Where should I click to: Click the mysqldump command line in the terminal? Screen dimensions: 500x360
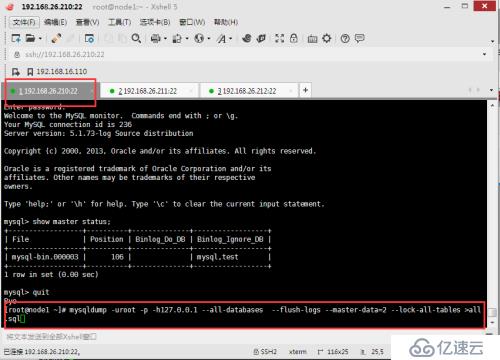pyautogui.click(x=244, y=314)
